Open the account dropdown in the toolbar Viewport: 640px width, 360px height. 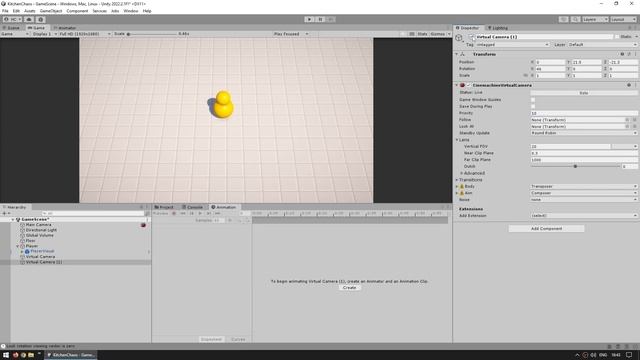tap(12, 19)
